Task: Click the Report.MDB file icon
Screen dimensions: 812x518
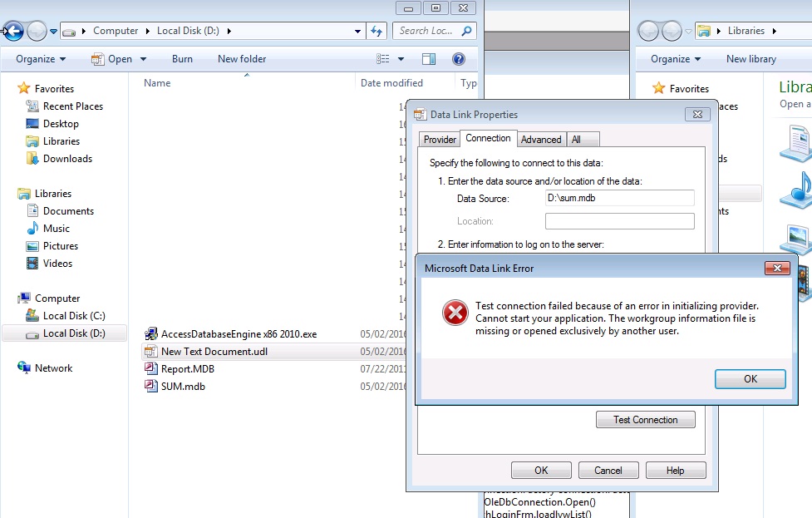Action: (151, 368)
